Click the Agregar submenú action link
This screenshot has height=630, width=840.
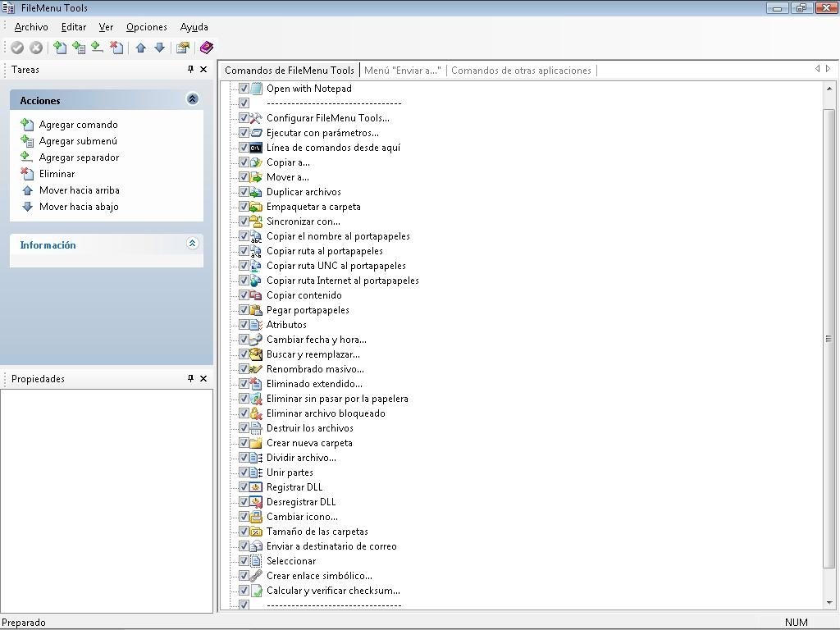(78, 141)
